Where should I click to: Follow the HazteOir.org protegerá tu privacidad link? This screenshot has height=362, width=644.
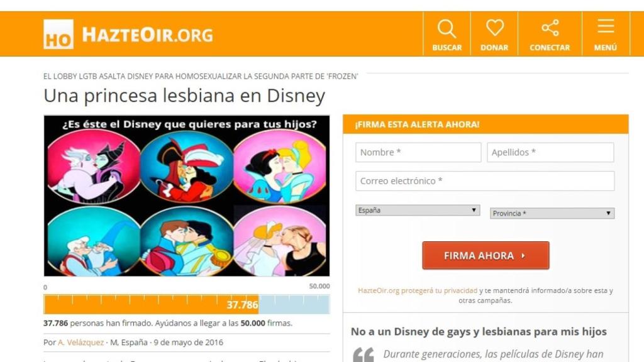coord(418,290)
